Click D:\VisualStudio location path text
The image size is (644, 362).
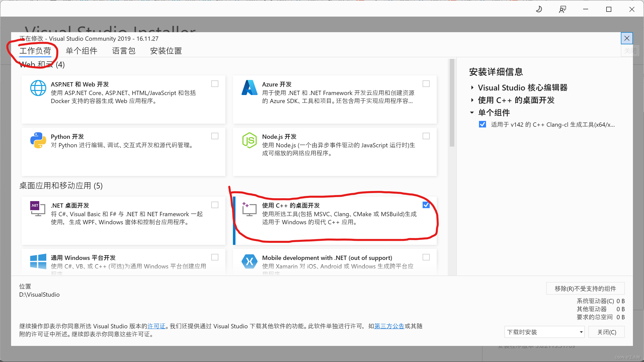[39, 295]
